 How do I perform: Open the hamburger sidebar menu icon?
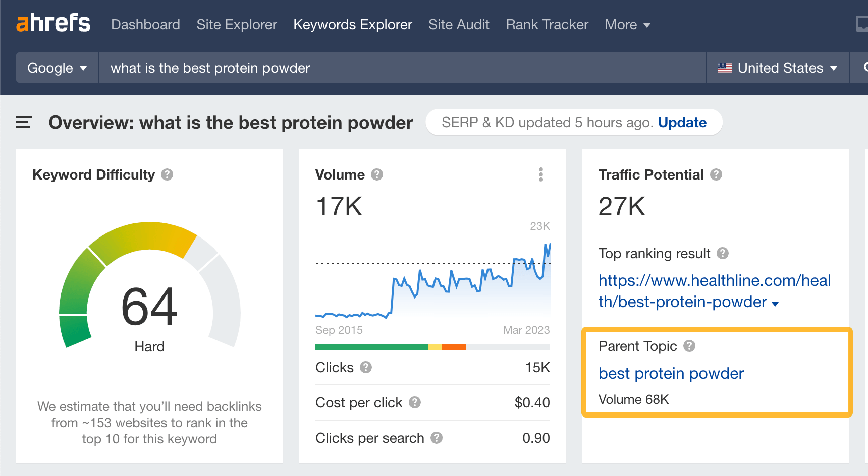tap(24, 122)
